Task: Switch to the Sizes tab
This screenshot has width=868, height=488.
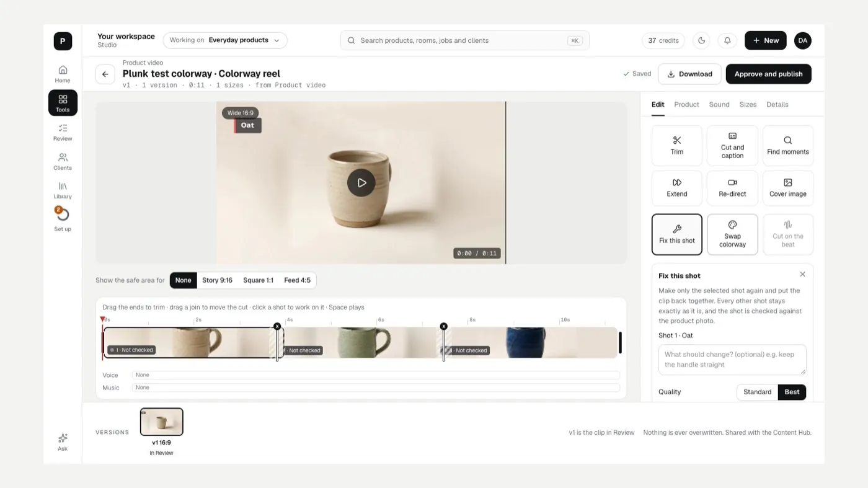Action: click(x=748, y=105)
